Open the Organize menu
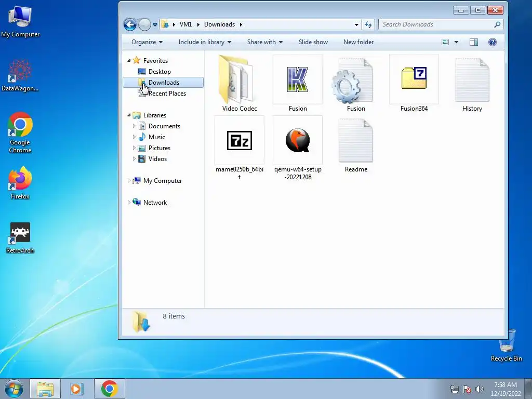532x399 pixels. tap(147, 42)
